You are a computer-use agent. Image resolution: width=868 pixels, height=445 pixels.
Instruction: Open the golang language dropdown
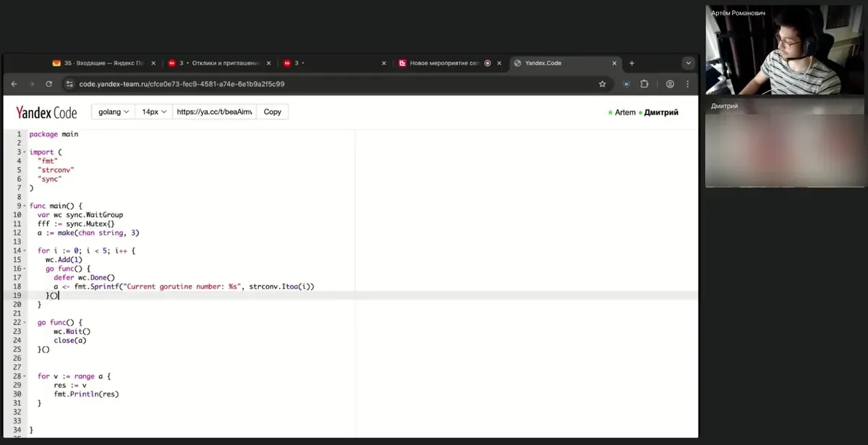coord(114,112)
